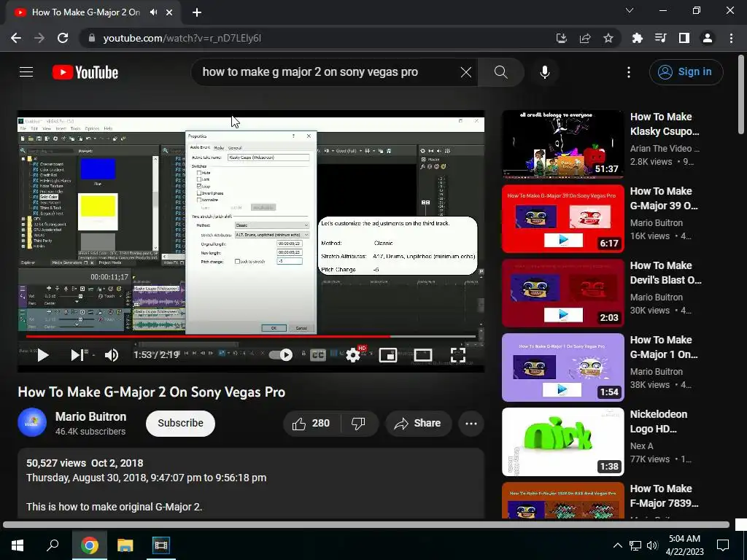Open video editor taskbar app

pos(161,545)
